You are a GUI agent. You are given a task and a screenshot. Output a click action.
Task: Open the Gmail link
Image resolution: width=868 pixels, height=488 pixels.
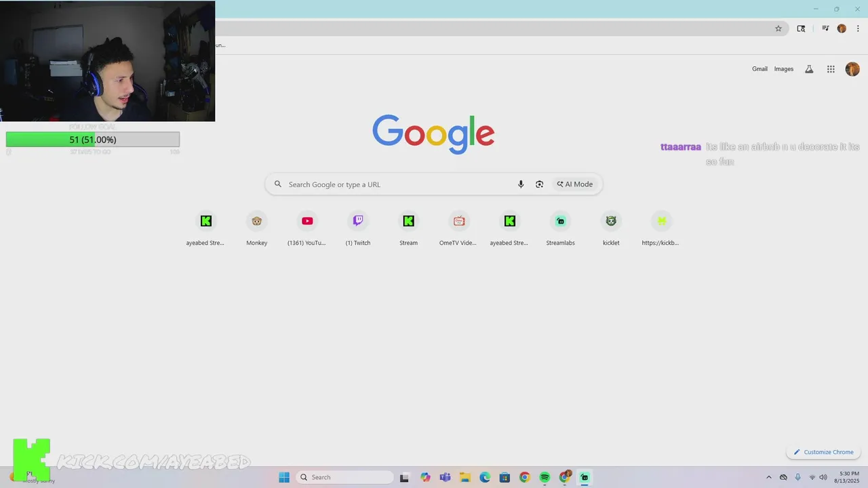click(x=759, y=69)
